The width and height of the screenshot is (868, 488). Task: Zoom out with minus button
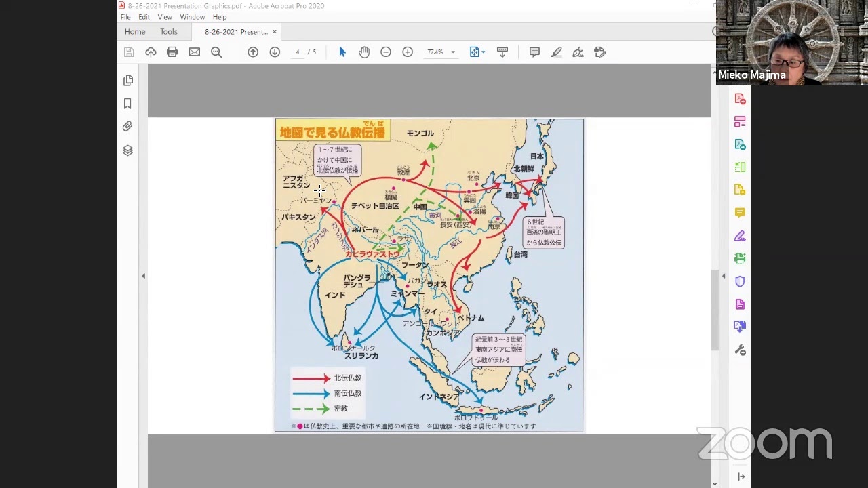386,52
